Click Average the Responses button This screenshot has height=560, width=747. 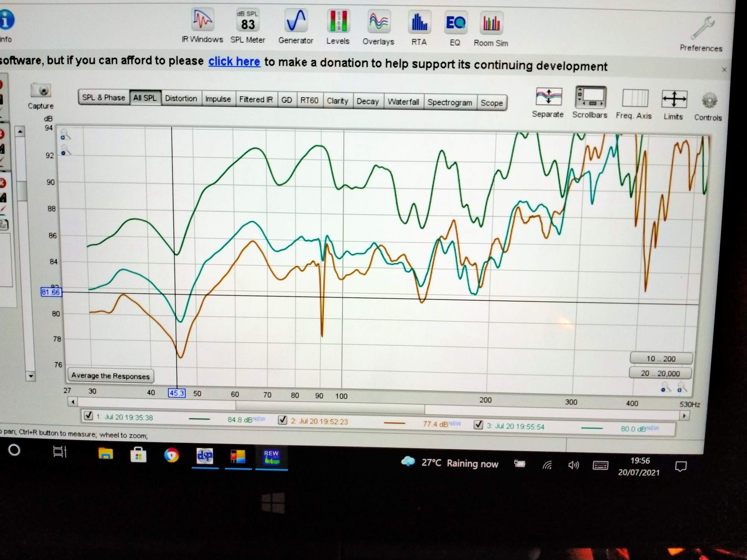point(111,376)
